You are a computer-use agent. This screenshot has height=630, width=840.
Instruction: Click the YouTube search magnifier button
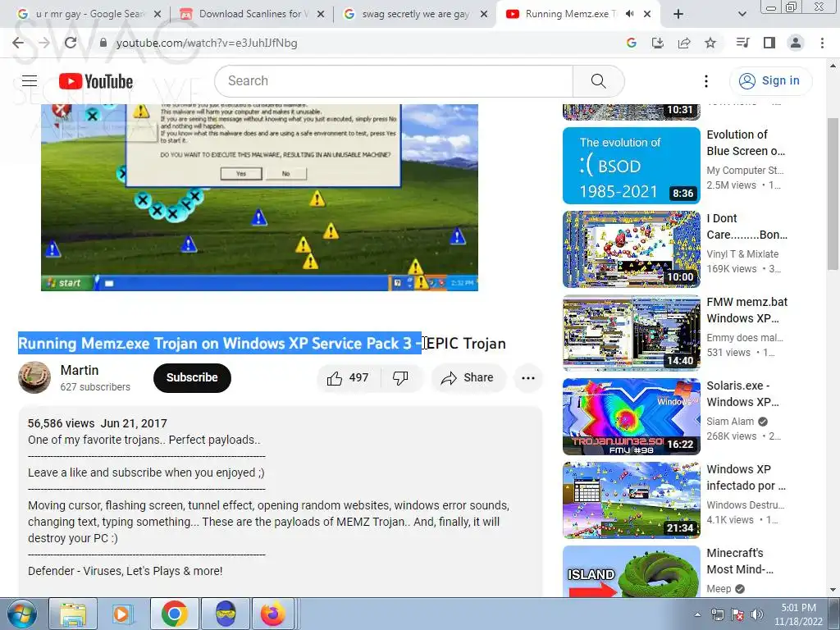tap(598, 81)
